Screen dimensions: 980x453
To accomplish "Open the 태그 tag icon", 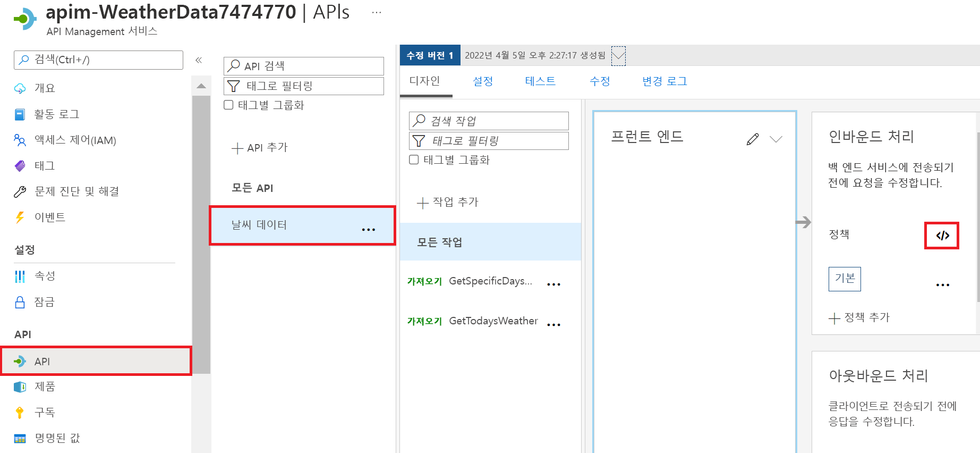I will 20,166.
